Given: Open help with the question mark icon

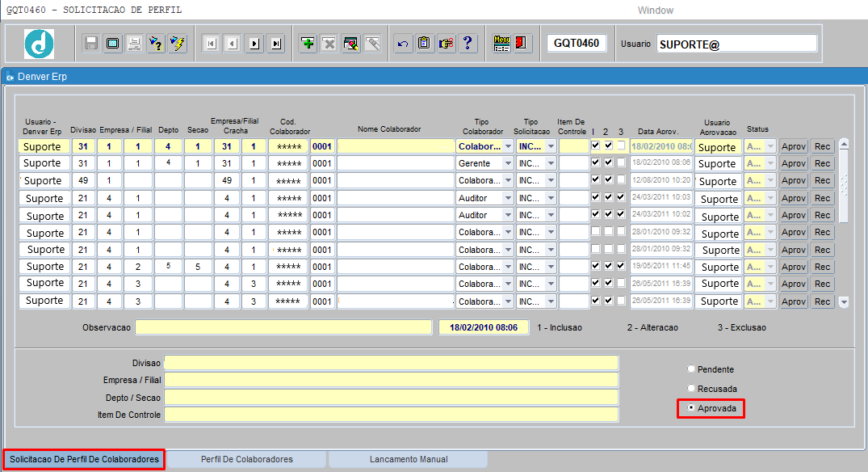Looking at the screenshot, I should 468,43.
